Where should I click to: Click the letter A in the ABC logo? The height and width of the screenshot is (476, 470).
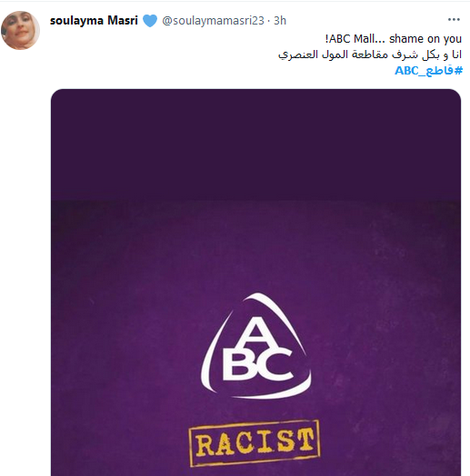point(255,332)
